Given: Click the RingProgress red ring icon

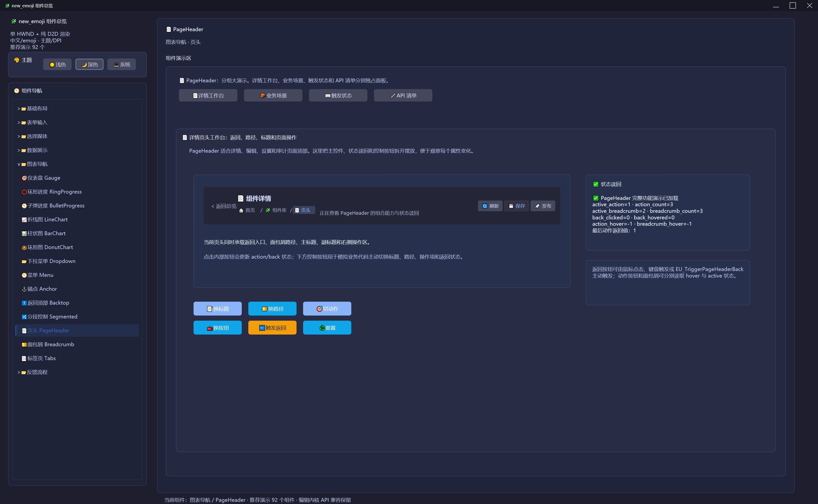Looking at the screenshot, I should 24,192.
